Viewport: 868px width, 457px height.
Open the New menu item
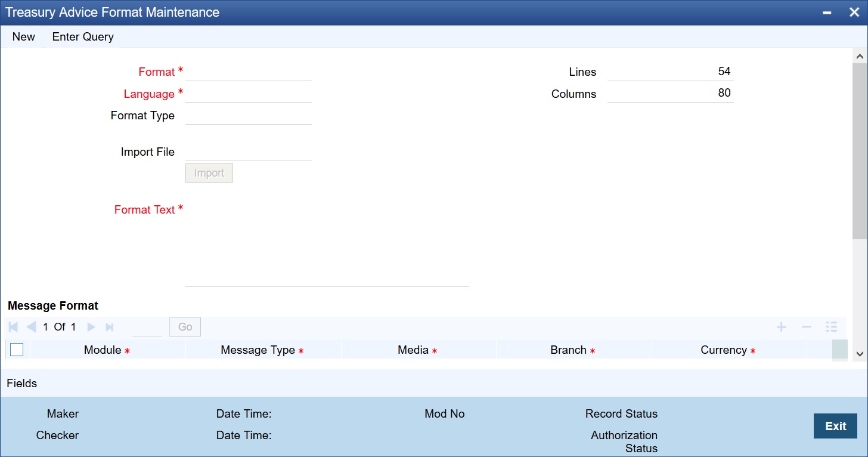24,36
